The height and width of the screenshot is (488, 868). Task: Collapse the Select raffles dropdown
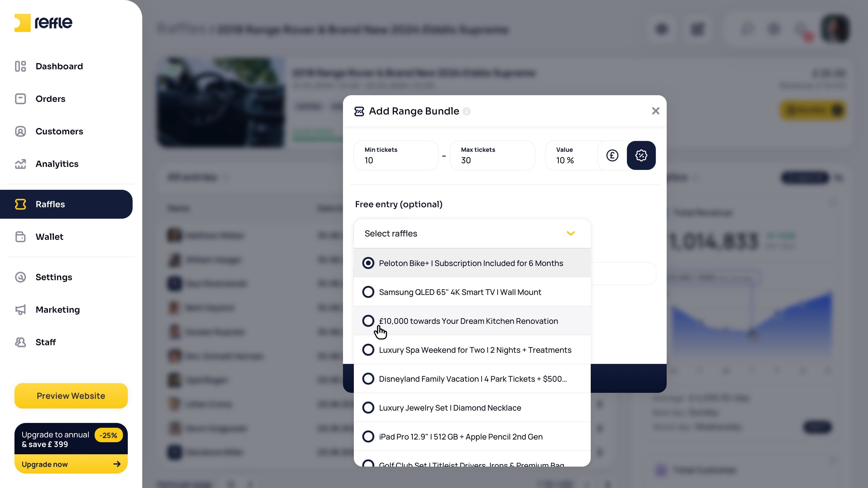472,233
